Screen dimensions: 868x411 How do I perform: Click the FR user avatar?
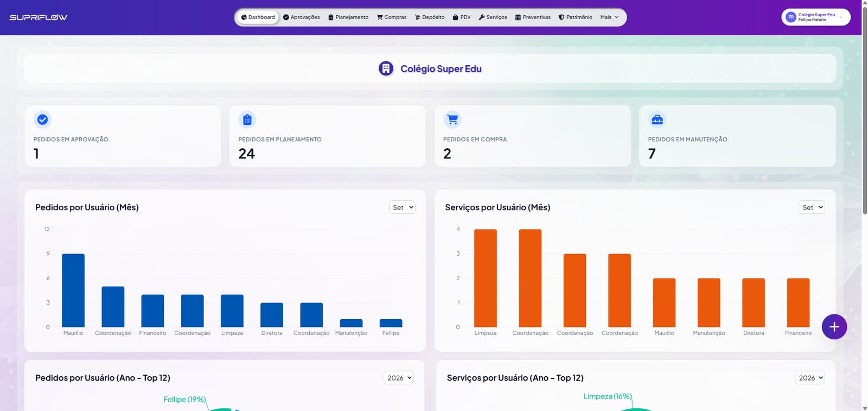tap(791, 17)
